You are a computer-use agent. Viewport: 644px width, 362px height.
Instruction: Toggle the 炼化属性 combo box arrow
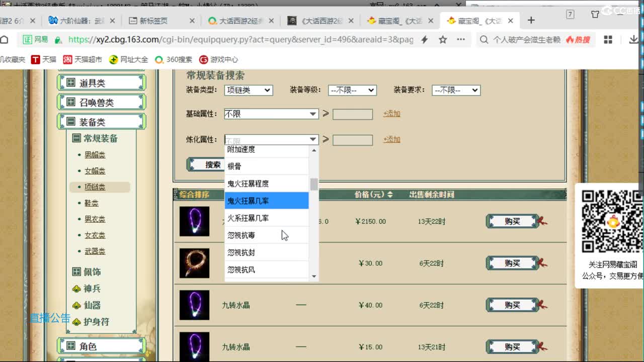coord(313,140)
